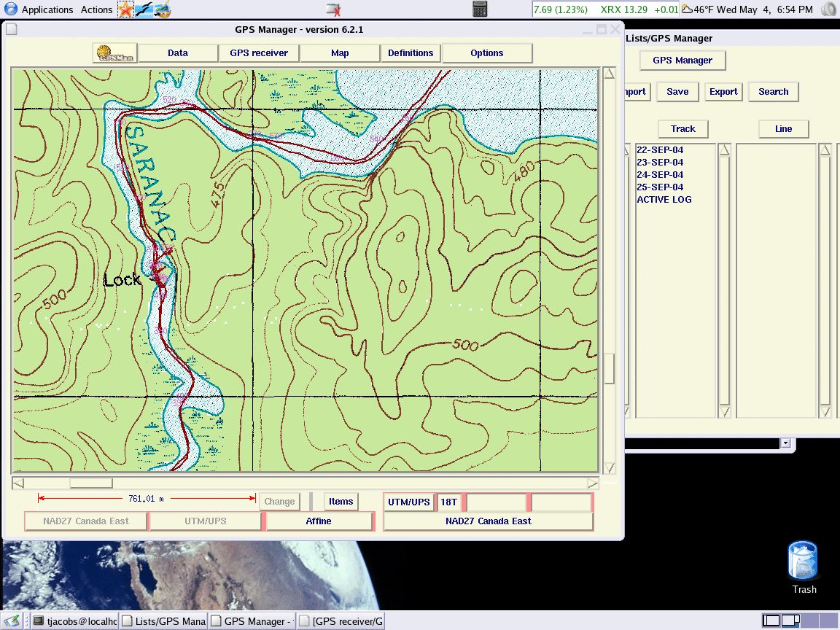The width and height of the screenshot is (840, 630).
Task: Select track 24-SEP-04
Action: [660, 175]
